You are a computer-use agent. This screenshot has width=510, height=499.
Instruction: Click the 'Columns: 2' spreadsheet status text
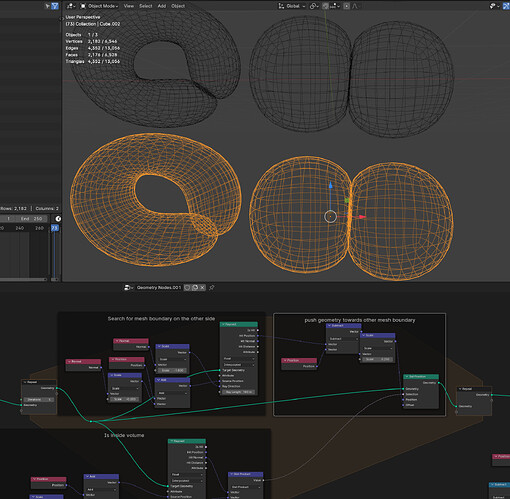(47, 208)
